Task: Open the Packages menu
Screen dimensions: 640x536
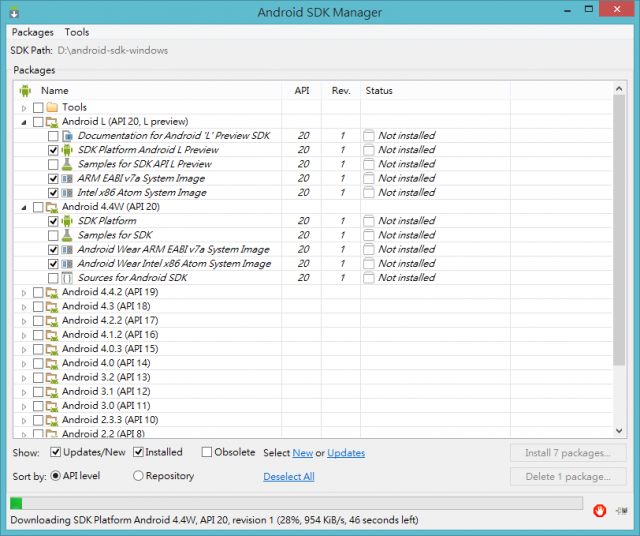Action: click(33, 32)
